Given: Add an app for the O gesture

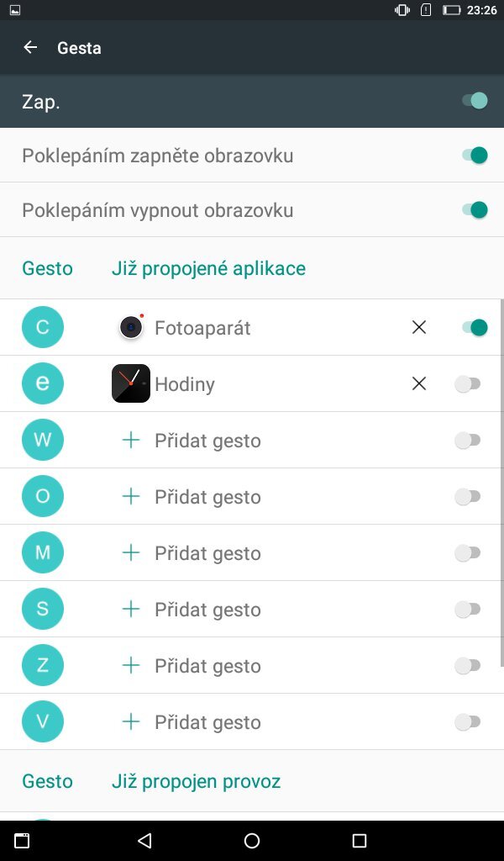Looking at the screenshot, I should pos(207,497).
